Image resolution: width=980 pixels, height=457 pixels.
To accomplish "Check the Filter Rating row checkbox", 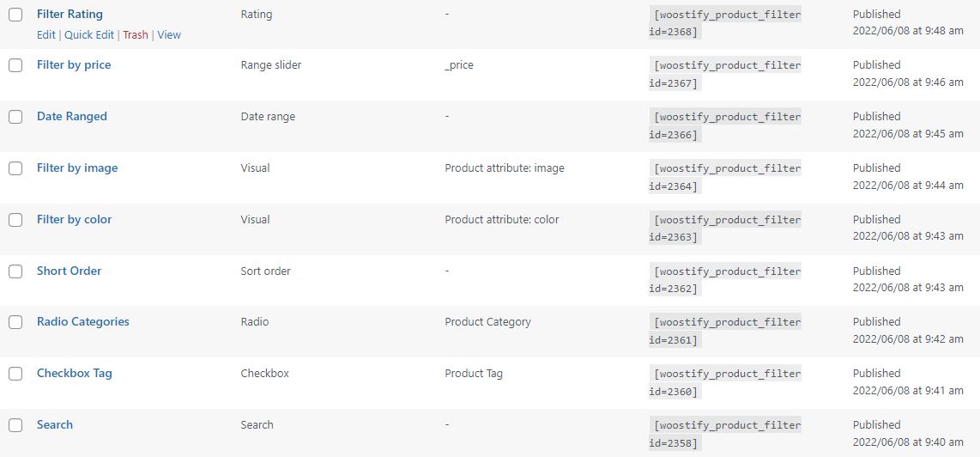I will tap(15, 15).
